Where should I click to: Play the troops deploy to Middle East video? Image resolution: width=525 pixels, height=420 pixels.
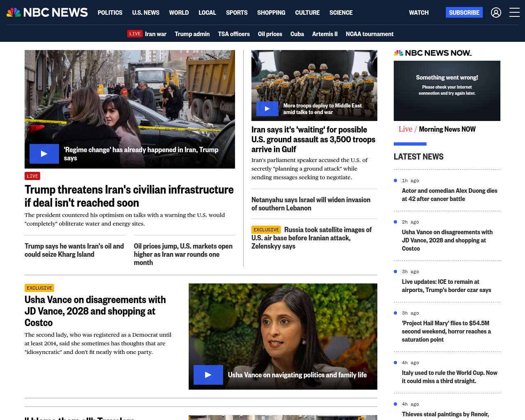point(267,109)
